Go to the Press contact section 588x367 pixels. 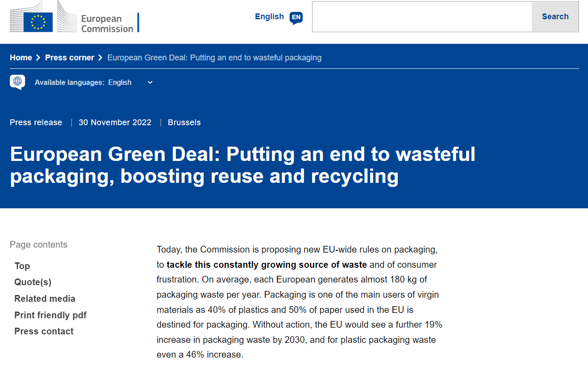[43, 331]
